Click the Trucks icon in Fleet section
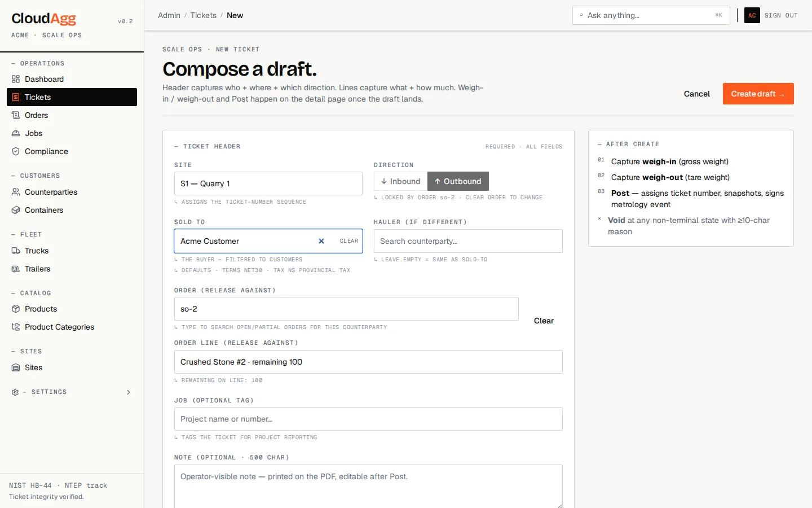This screenshot has width=812, height=508. (x=16, y=251)
